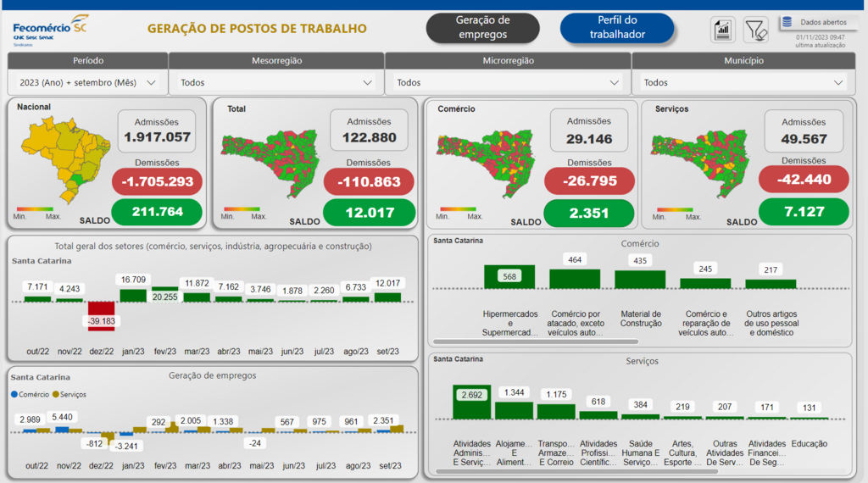Clear filters with the funnel eraser icon
The image size is (868, 483).
point(755,30)
